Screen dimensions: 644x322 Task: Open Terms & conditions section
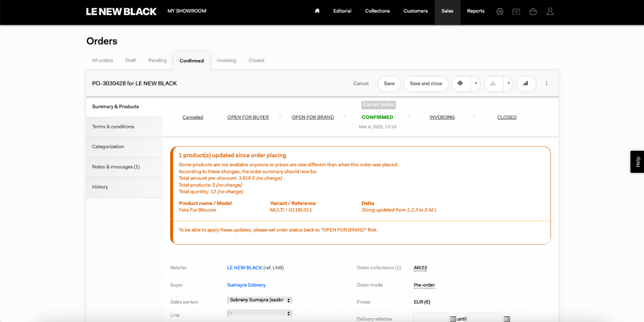coord(125,127)
